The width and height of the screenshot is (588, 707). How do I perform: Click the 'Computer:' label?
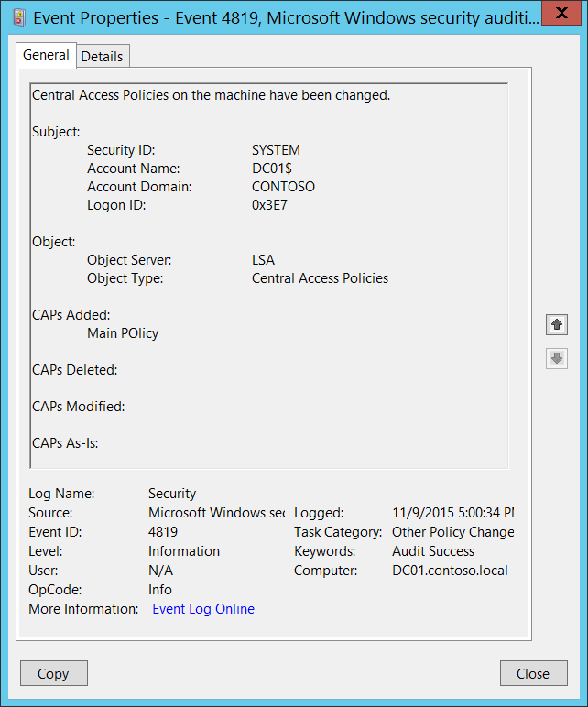325,571
